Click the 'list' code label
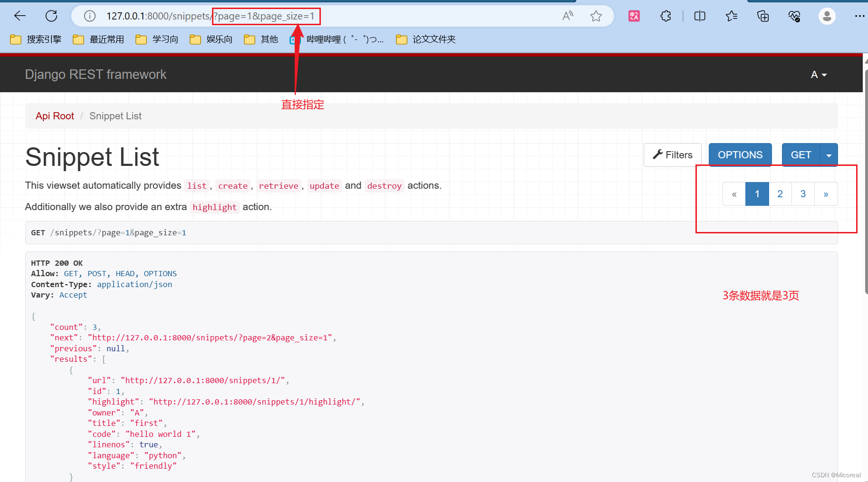The width and height of the screenshot is (868, 482). tap(197, 186)
